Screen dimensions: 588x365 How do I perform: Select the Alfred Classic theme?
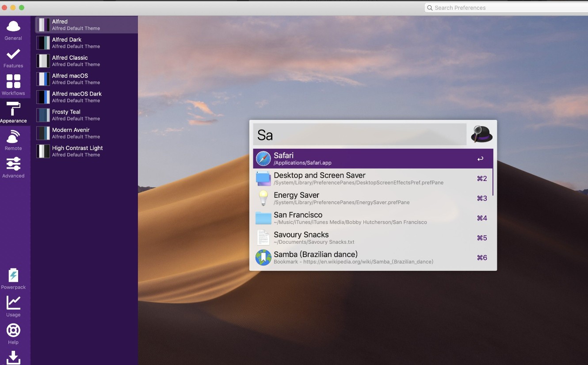[x=87, y=61]
